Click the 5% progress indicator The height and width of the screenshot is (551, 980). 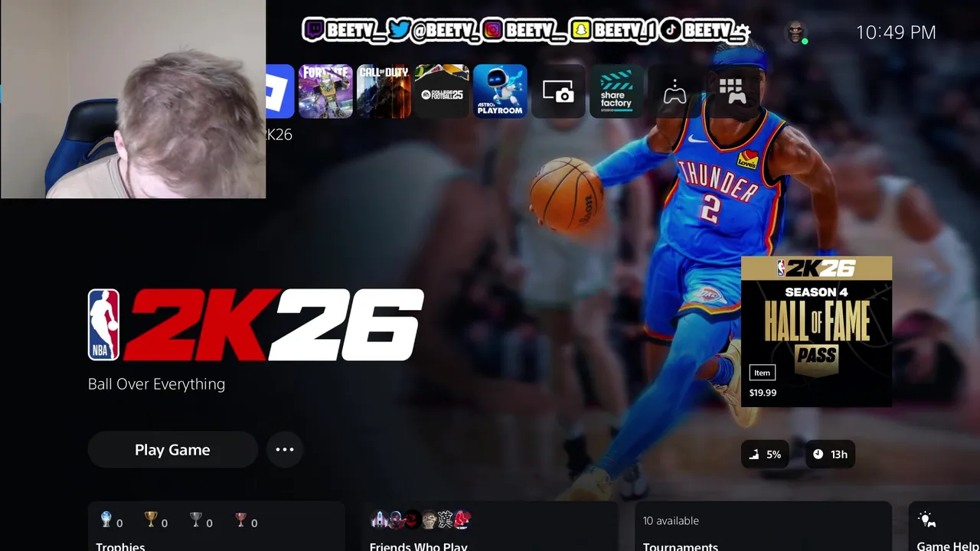[x=765, y=455]
